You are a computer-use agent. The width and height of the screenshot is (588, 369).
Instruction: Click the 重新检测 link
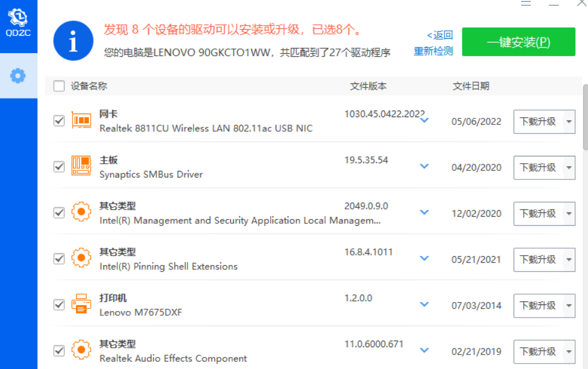433,51
